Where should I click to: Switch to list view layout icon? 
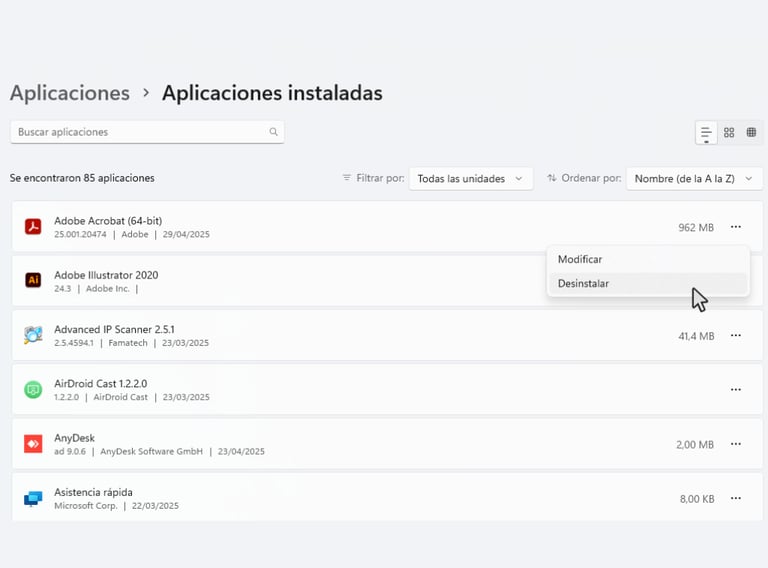[706, 133]
